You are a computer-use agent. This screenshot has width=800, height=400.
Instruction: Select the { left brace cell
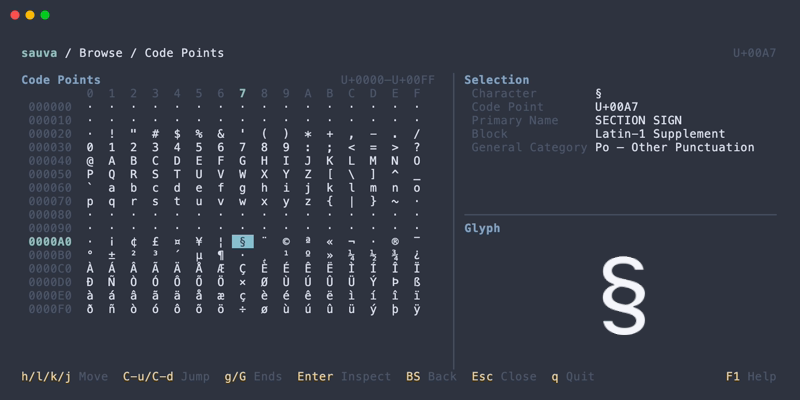pyautogui.click(x=330, y=201)
